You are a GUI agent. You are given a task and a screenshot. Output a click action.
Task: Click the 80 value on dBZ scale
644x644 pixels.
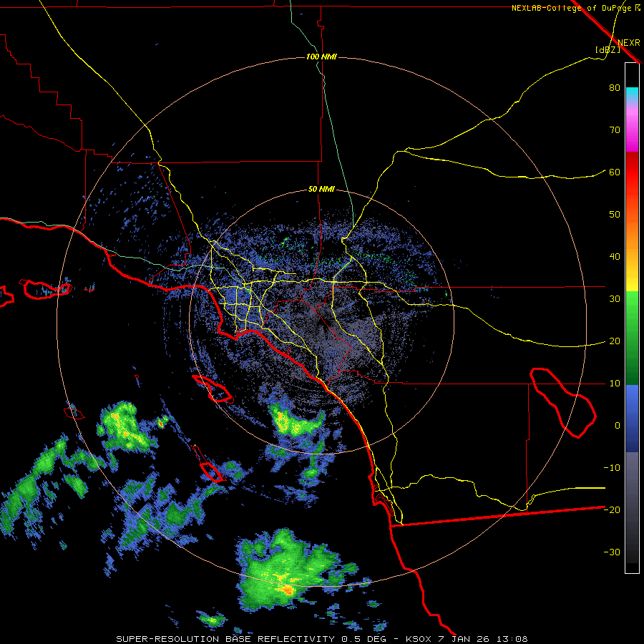coord(615,88)
